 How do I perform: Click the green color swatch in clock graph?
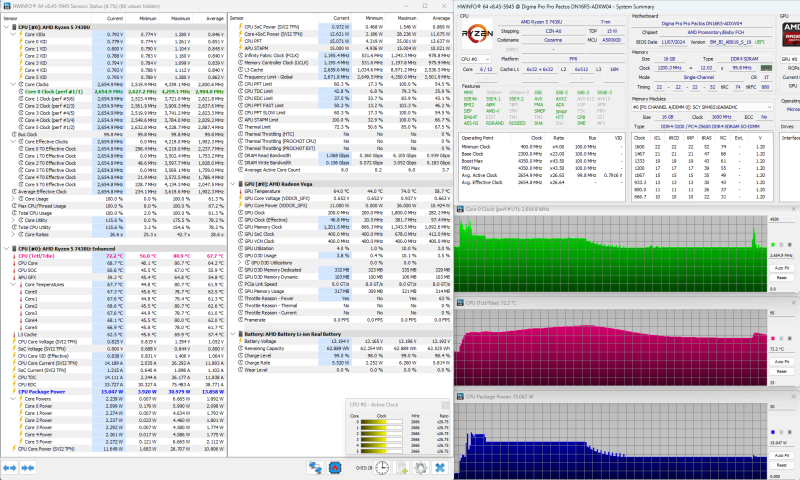773,244
